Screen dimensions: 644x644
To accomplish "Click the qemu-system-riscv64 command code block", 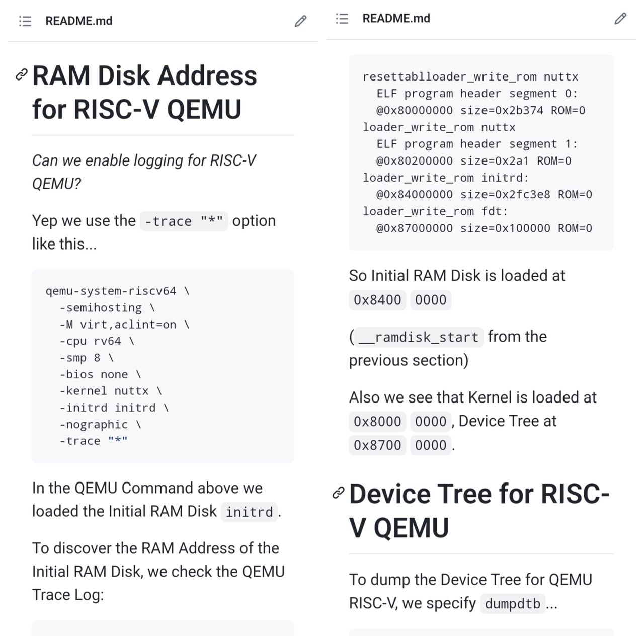I will coord(163,366).
